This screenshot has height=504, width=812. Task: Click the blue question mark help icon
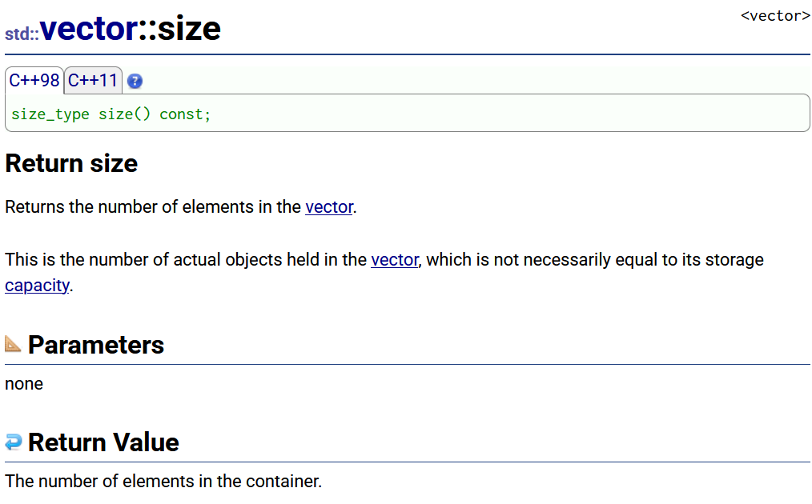(135, 82)
